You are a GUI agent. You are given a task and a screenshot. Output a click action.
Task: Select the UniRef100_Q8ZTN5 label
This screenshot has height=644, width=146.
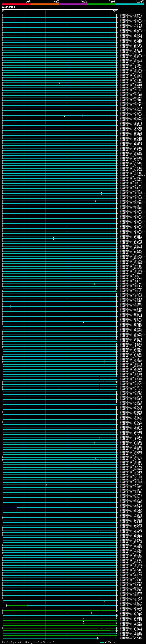[131, 618]
